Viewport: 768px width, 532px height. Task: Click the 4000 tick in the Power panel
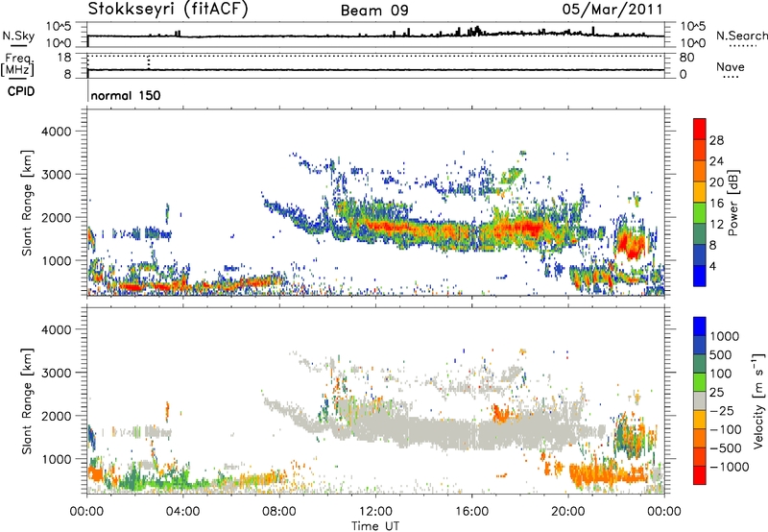point(57,132)
